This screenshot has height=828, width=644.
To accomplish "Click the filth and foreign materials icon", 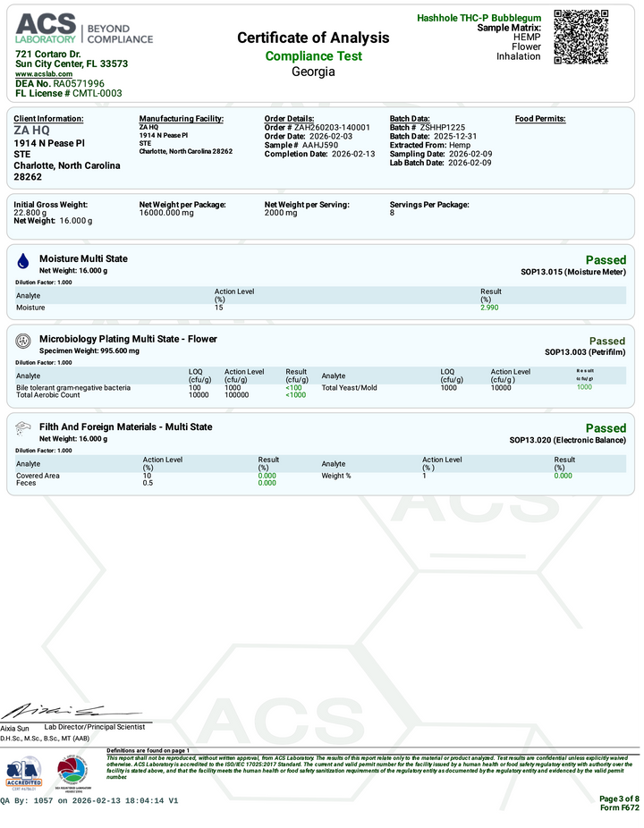I will 22,428.
